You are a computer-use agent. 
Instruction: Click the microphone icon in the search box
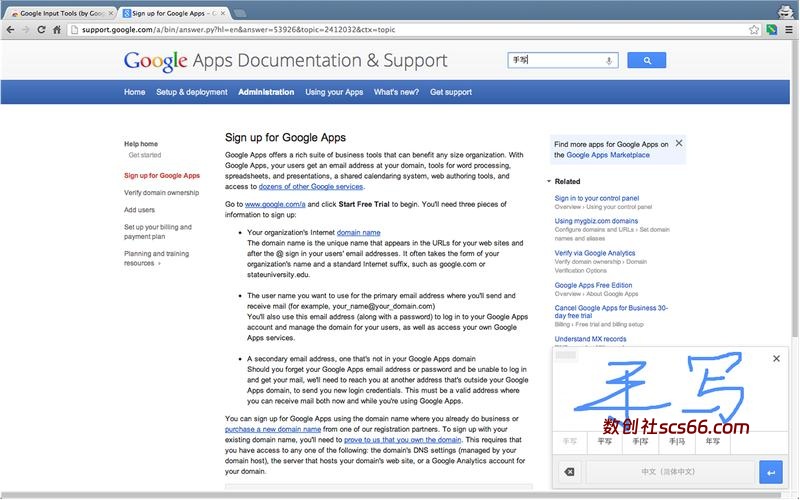[x=609, y=61]
